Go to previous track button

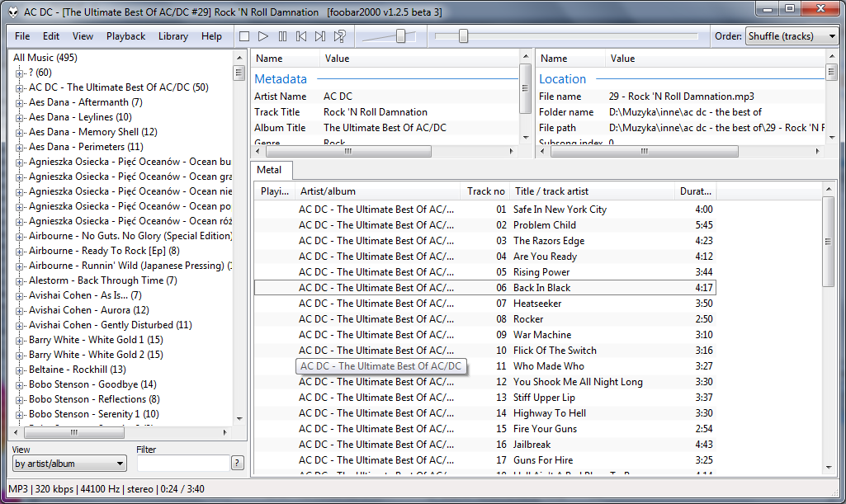(x=301, y=36)
